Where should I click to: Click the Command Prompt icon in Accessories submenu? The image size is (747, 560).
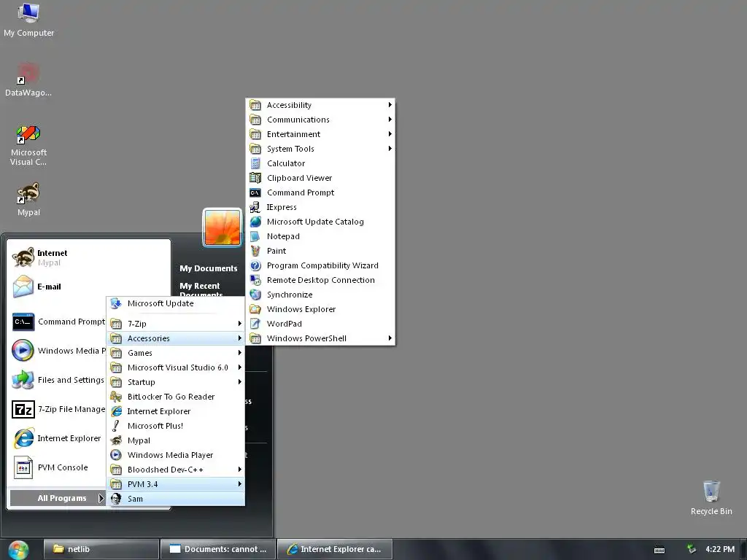(x=255, y=192)
